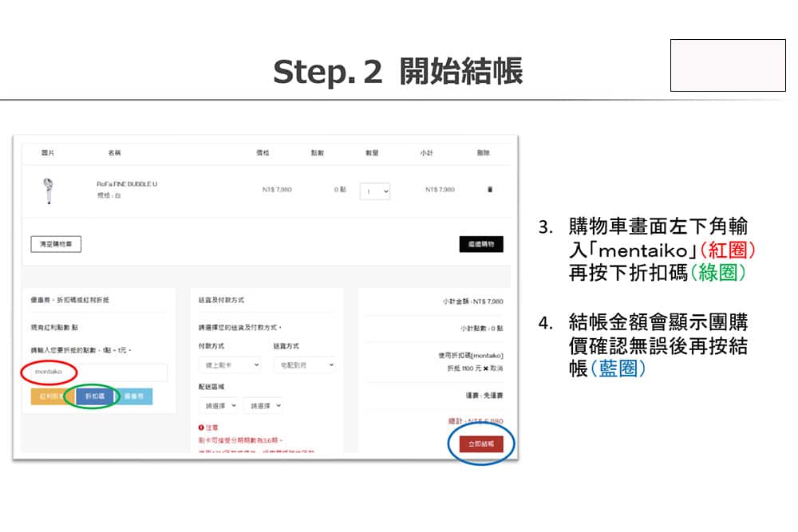This screenshot has height=532, width=798.
Task: Open the second delivery region dropdown
Action: point(263,405)
